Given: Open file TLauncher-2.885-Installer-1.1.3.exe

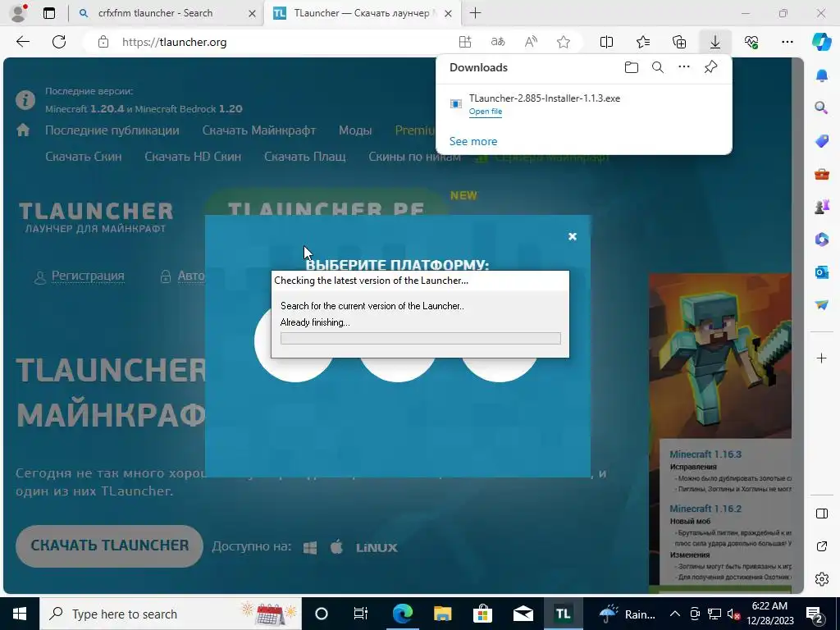Looking at the screenshot, I should pos(486,112).
